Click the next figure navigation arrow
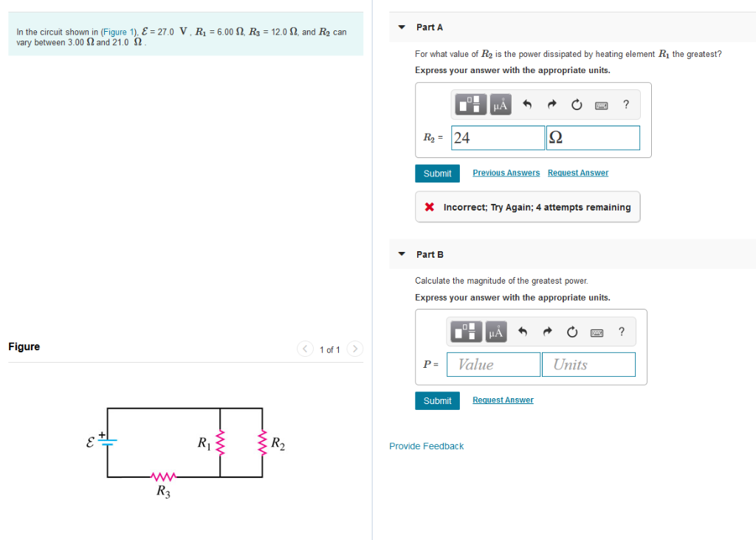The image size is (756, 540). click(x=354, y=349)
